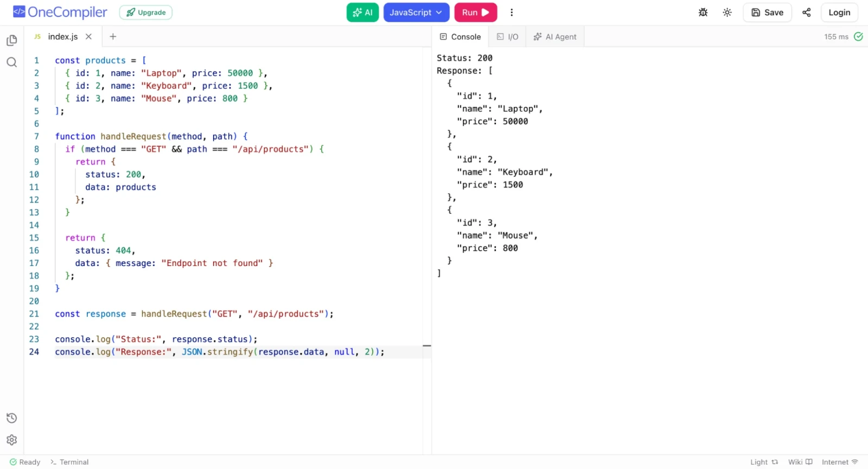Click line number 7 in gutter
The height and width of the screenshot is (469, 868).
click(x=36, y=136)
